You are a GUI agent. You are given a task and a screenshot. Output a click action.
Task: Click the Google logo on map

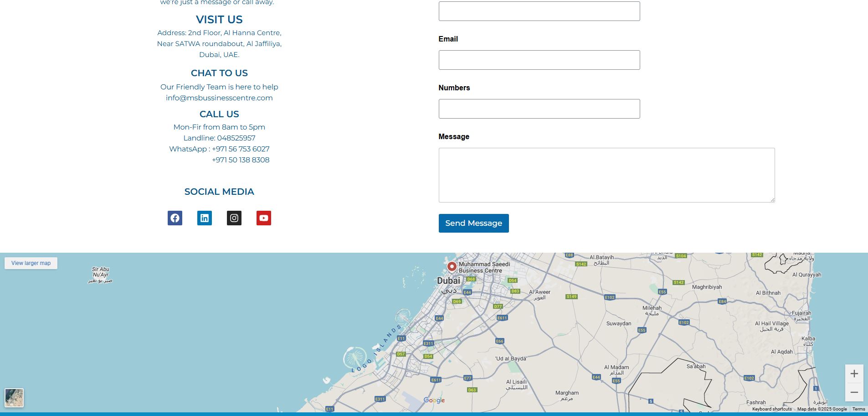(434, 400)
